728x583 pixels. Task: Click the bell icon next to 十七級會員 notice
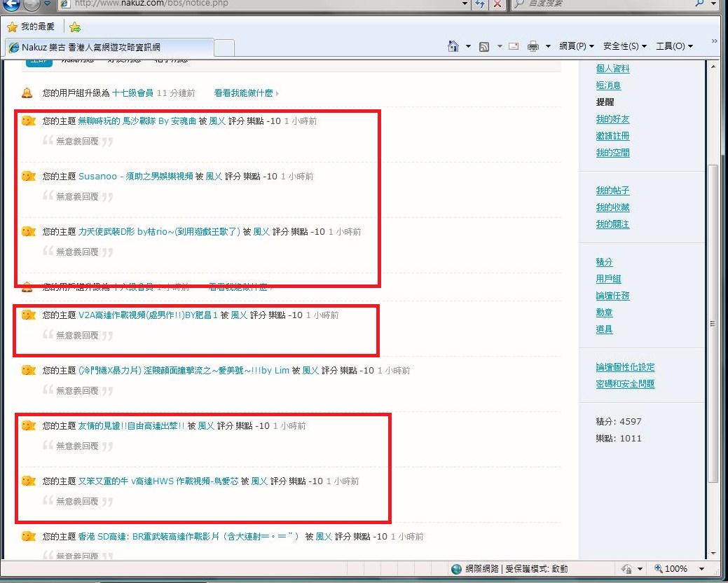point(27,92)
